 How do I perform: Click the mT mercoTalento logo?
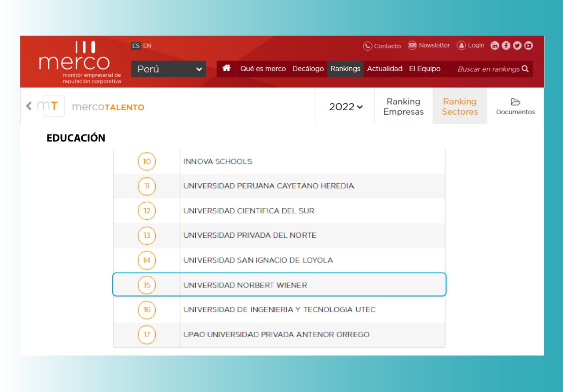point(51,106)
